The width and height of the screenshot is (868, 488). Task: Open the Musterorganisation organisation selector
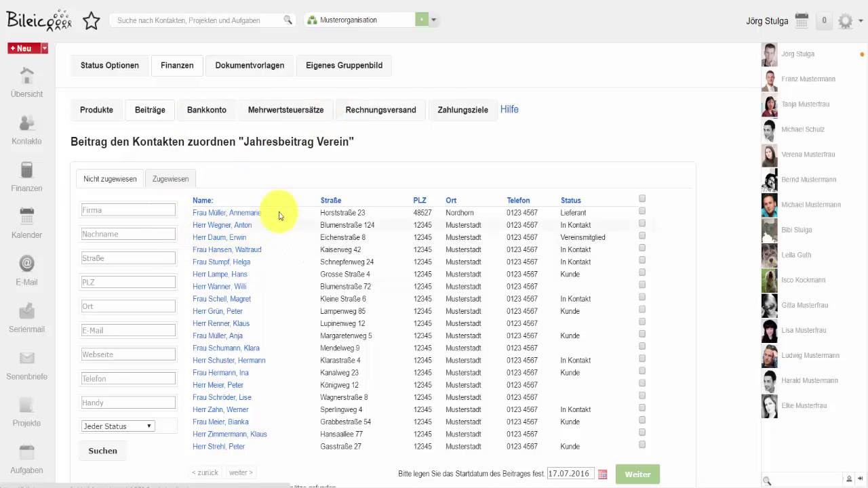coord(359,20)
